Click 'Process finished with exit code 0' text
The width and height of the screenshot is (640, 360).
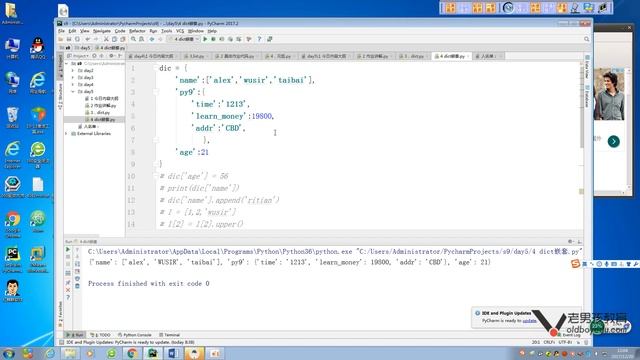[149, 284]
